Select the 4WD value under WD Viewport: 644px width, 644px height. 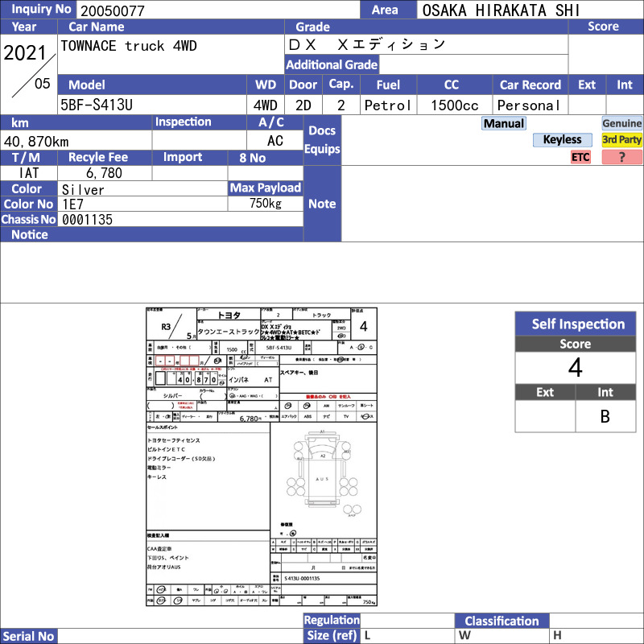tap(266, 105)
